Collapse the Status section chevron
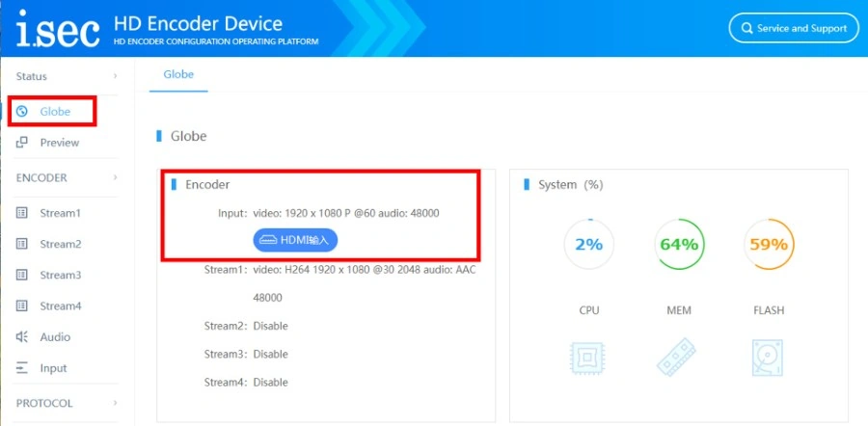This screenshot has height=426, width=868. coord(115,76)
